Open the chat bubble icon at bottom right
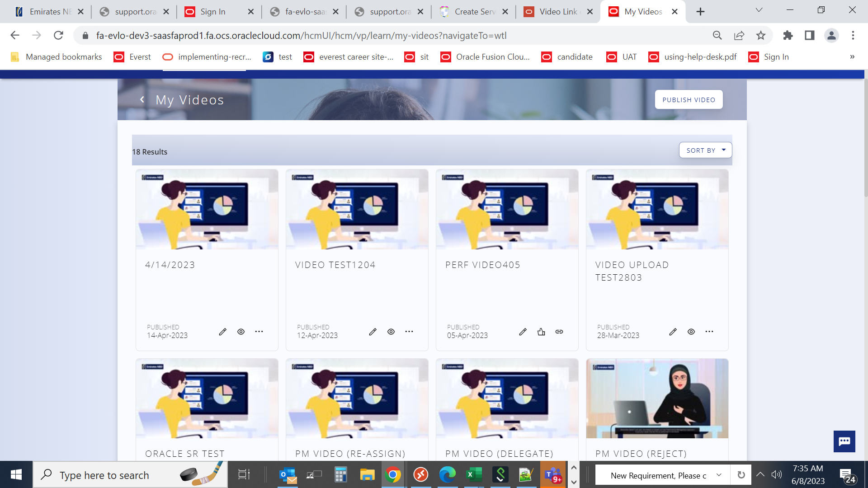Viewport: 868px width, 488px height. [844, 441]
